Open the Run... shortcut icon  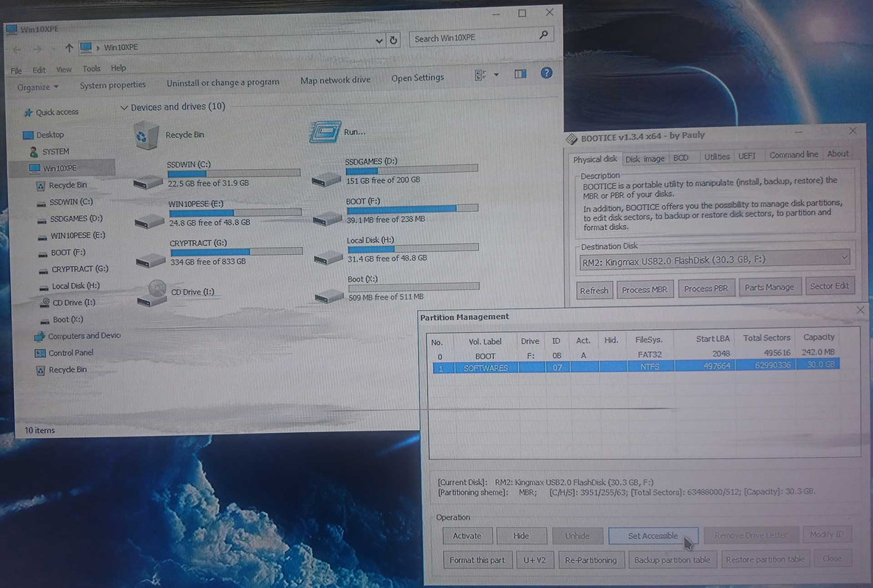[325, 132]
